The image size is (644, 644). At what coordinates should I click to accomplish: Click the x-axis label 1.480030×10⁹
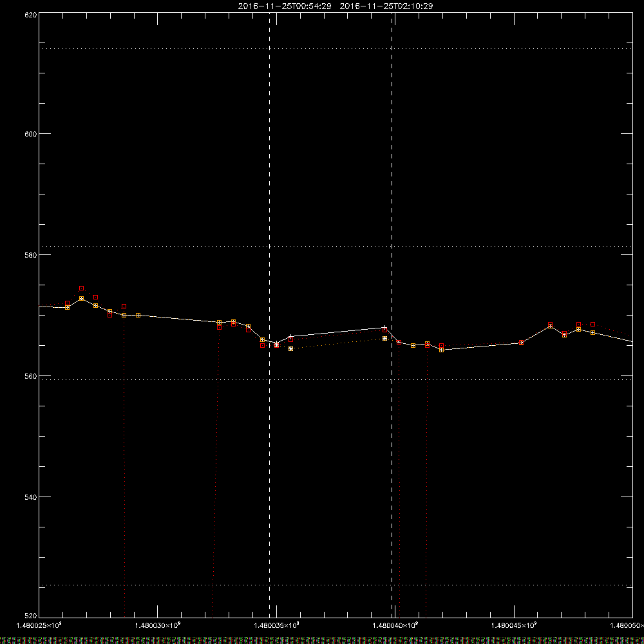tap(158, 625)
